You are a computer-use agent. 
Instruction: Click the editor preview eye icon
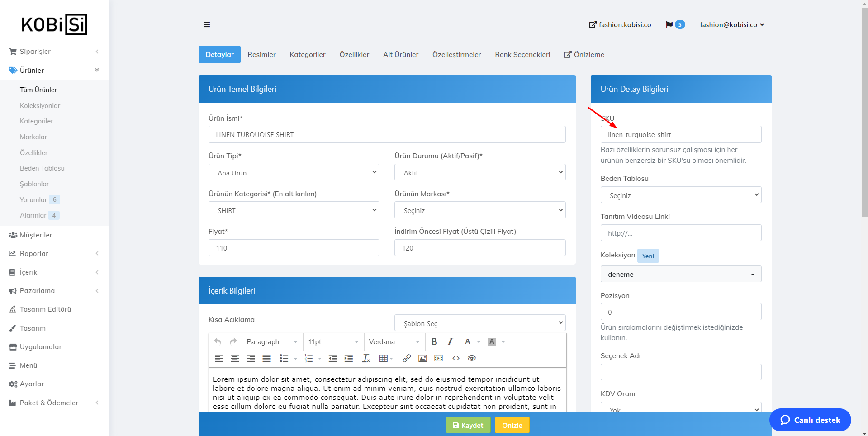coord(472,358)
